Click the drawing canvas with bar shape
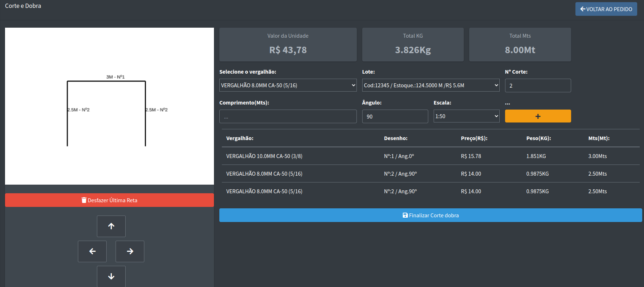 point(109,106)
